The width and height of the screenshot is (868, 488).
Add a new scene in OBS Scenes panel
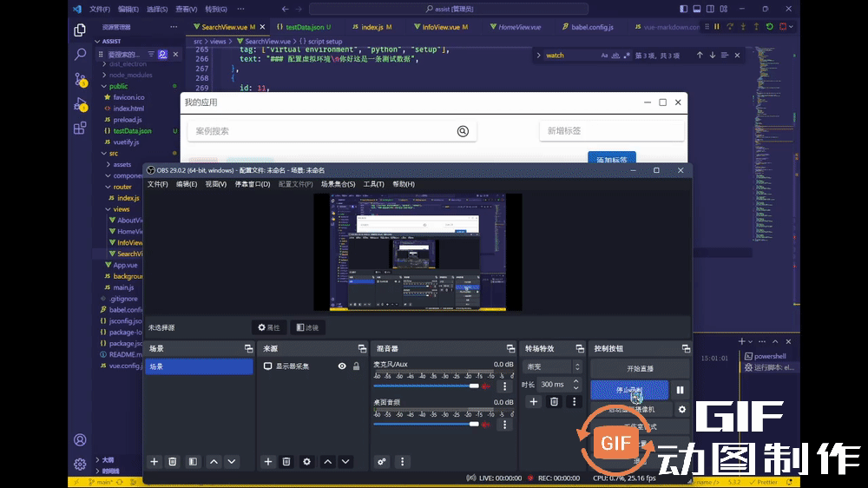coord(155,462)
